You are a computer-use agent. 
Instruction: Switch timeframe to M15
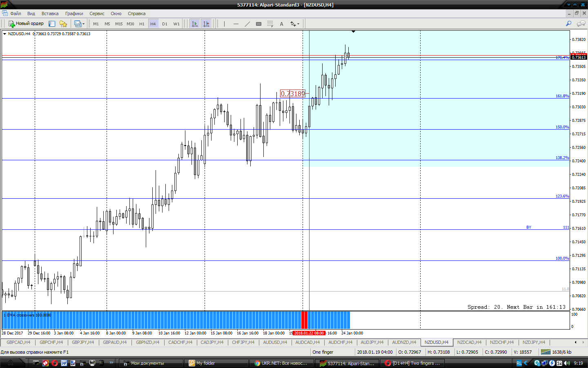(119, 24)
